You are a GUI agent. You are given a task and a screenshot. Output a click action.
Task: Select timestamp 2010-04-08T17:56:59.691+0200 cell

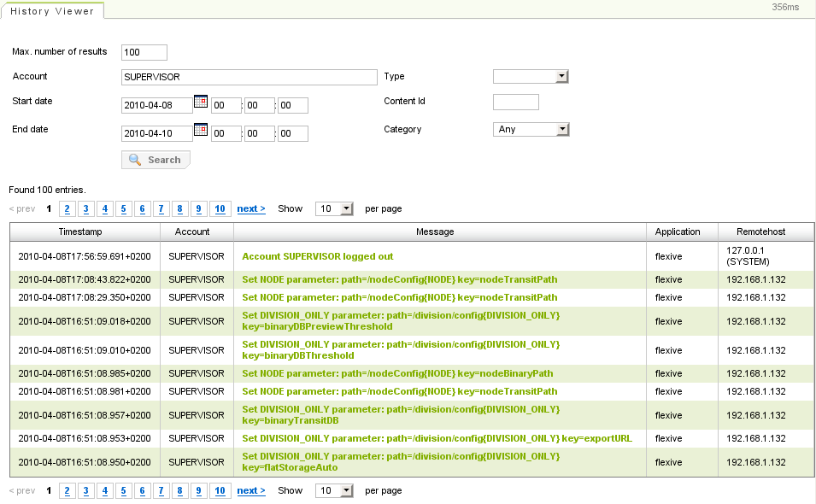85,256
